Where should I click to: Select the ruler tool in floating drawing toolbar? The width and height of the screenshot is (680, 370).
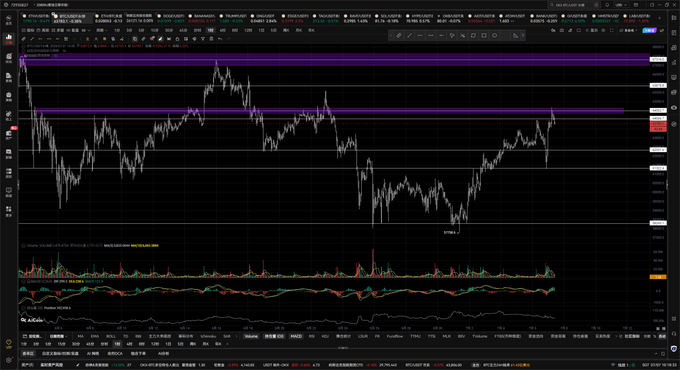399,35
